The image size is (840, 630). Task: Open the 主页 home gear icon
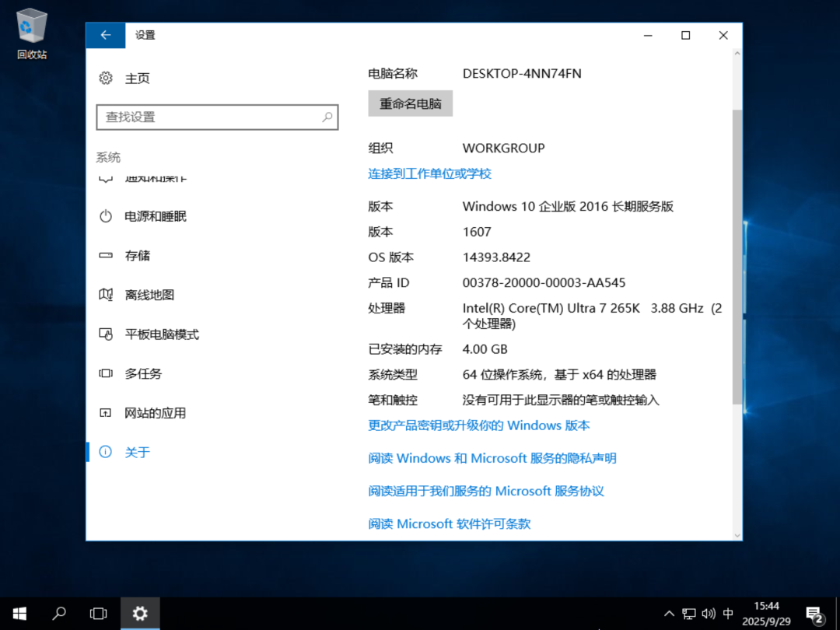[x=106, y=79]
